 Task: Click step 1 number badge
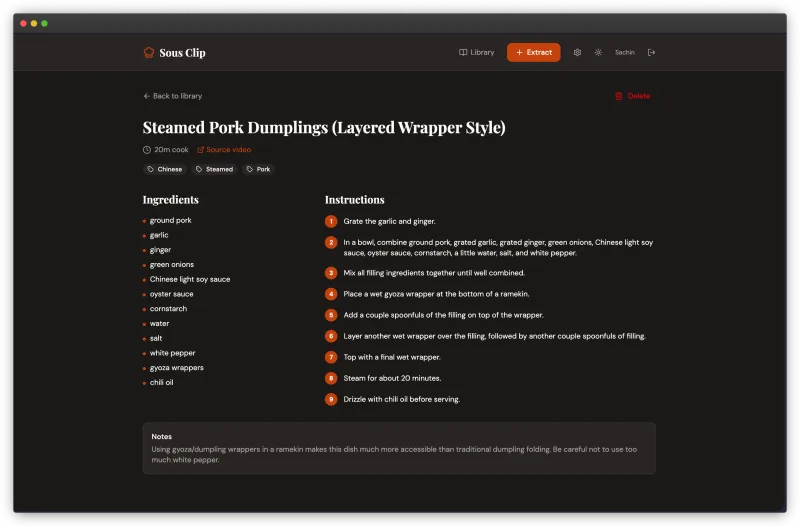pyautogui.click(x=331, y=221)
